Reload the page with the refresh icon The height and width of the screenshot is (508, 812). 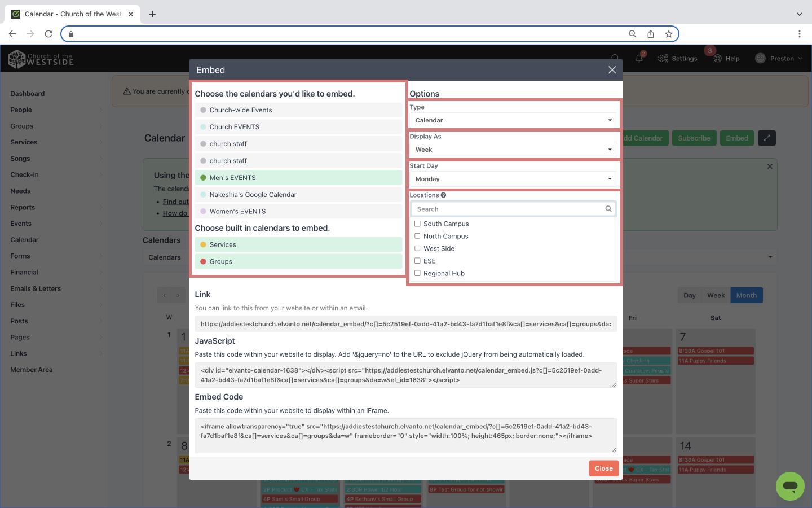[x=48, y=34]
